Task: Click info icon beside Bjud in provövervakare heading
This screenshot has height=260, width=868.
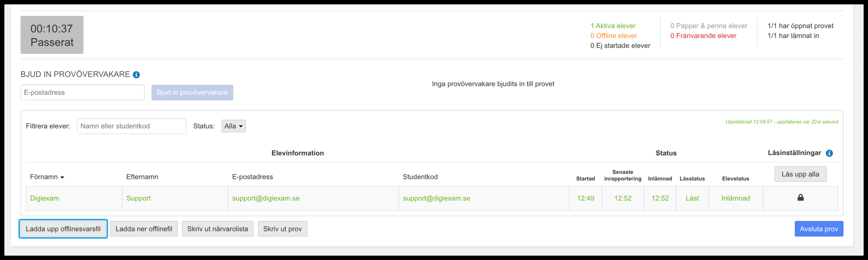Action: point(136,75)
